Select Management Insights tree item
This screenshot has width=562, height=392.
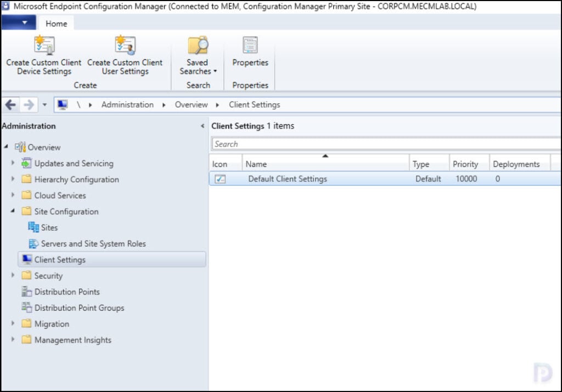(73, 340)
